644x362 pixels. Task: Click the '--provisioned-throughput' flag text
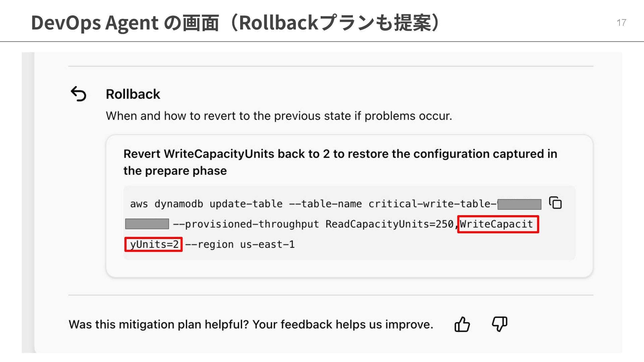[x=246, y=224]
